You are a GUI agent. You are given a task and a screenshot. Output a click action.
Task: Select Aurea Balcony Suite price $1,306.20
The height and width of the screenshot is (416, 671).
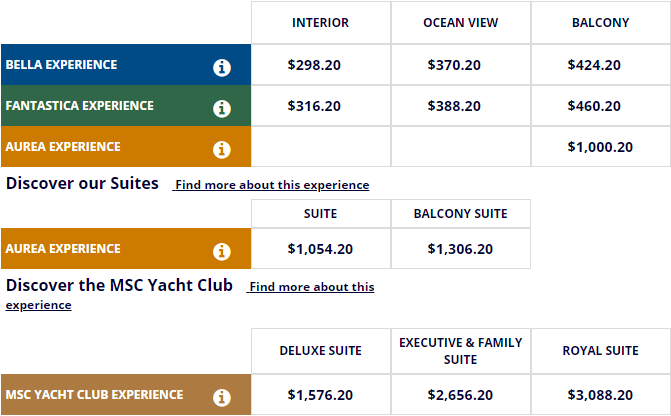pyautogui.click(x=460, y=249)
